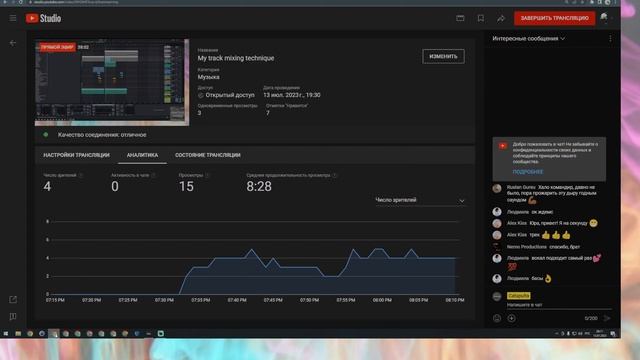
Task: Click the taskbar clock
Action: [600, 333]
